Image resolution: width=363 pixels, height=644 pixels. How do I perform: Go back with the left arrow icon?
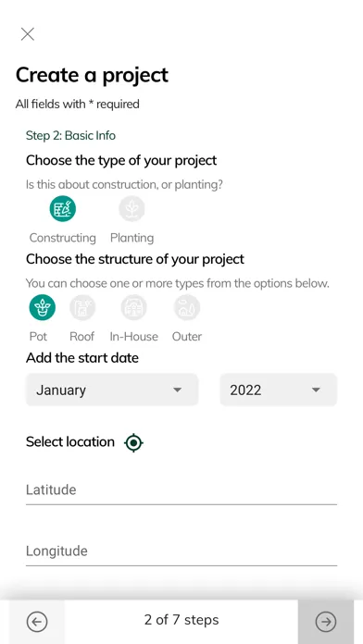point(37,622)
